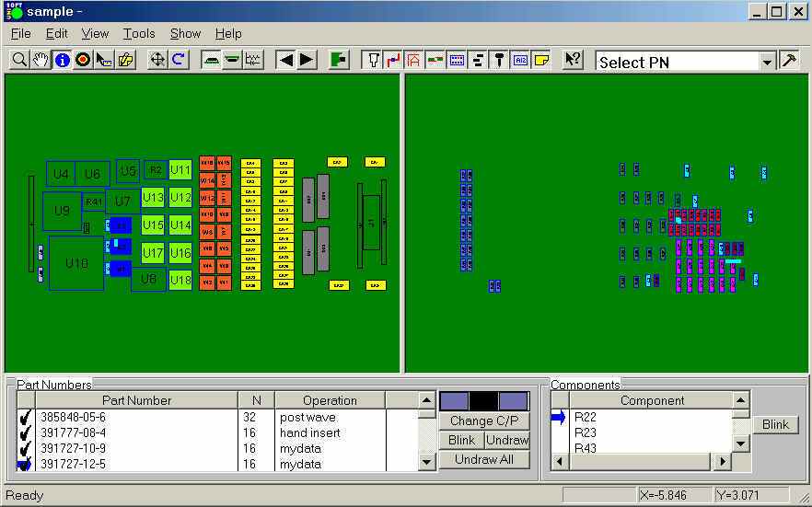Click the black middle color swatch
The height and width of the screenshot is (507, 812).
point(483,401)
